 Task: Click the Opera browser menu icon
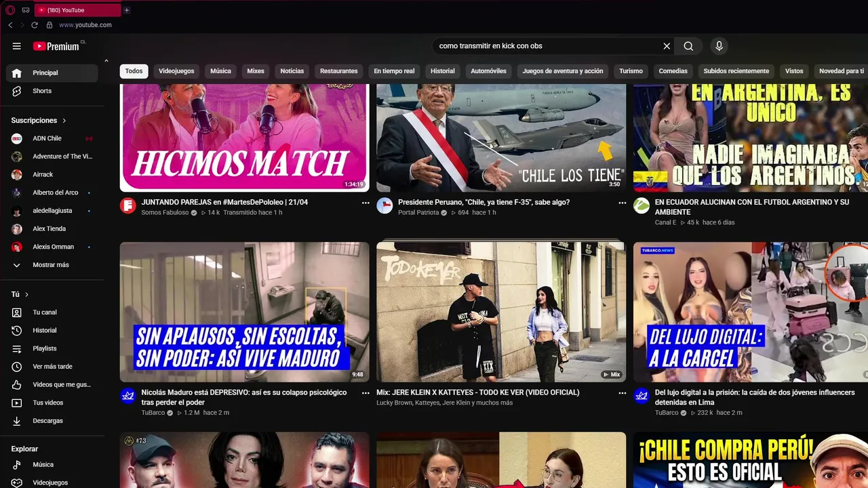[9, 10]
